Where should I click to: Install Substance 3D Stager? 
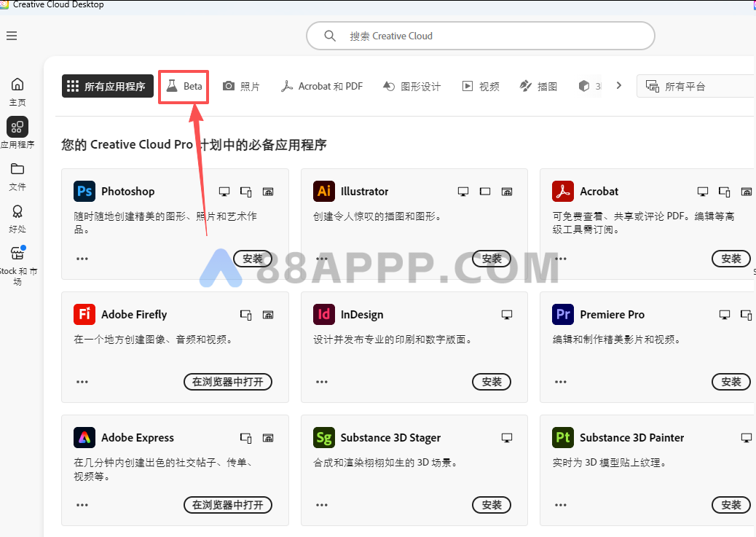coord(492,505)
